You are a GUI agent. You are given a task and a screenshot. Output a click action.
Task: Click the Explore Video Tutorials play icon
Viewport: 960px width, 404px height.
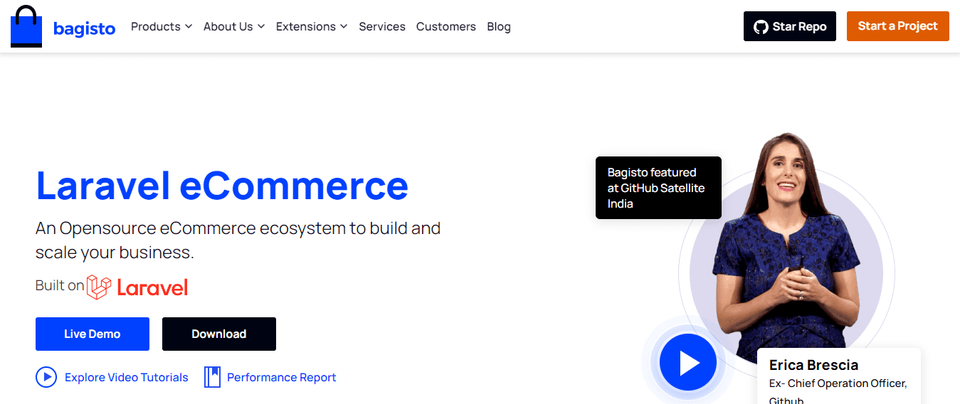[46, 377]
